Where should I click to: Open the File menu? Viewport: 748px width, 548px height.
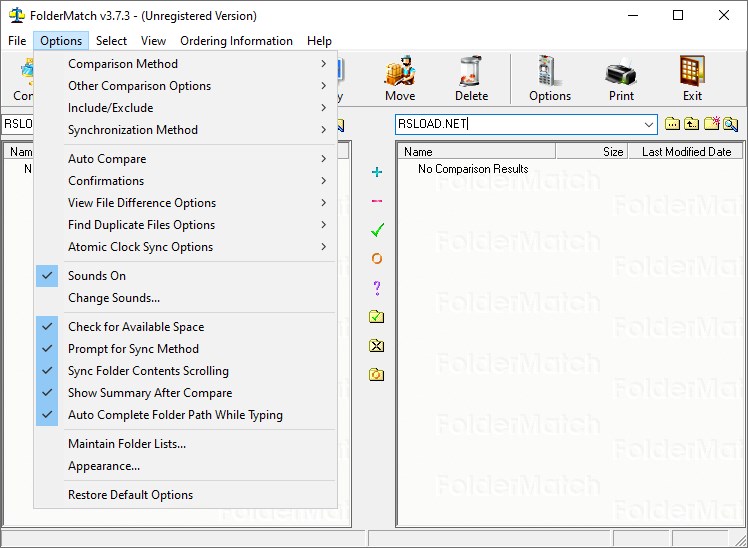[17, 41]
